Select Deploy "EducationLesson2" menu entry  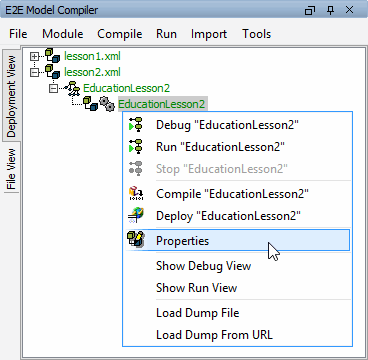(237, 216)
